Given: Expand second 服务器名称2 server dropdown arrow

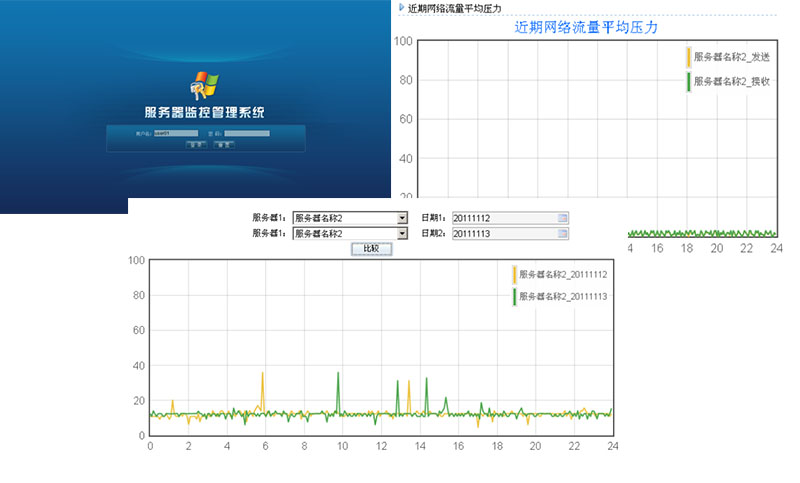Looking at the screenshot, I should tap(402, 234).
